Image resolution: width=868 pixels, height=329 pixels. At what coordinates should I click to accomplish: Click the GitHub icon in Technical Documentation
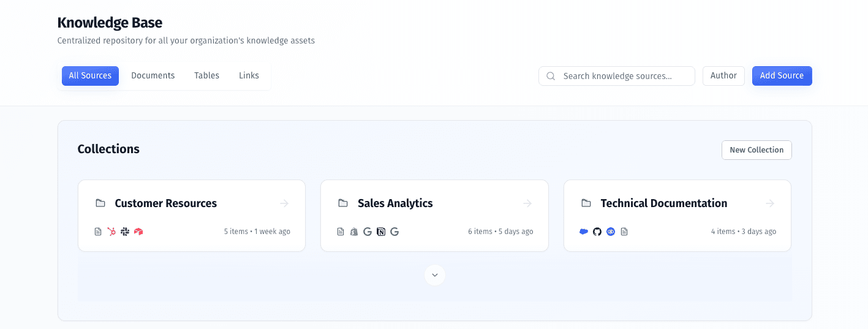pos(597,232)
